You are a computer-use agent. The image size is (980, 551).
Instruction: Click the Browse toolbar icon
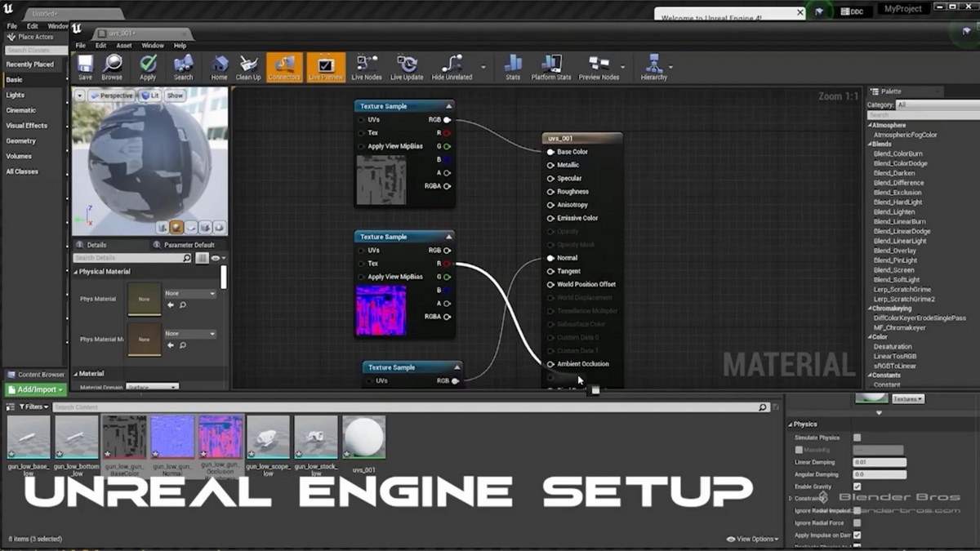tap(112, 68)
